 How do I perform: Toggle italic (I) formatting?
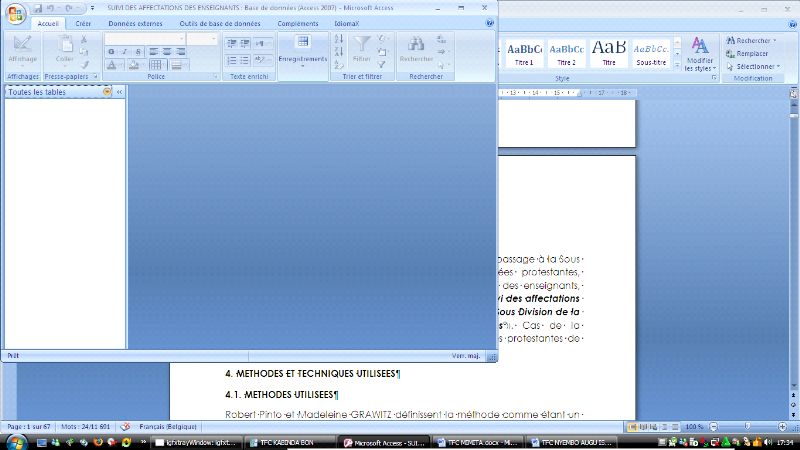pyautogui.click(x=124, y=52)
